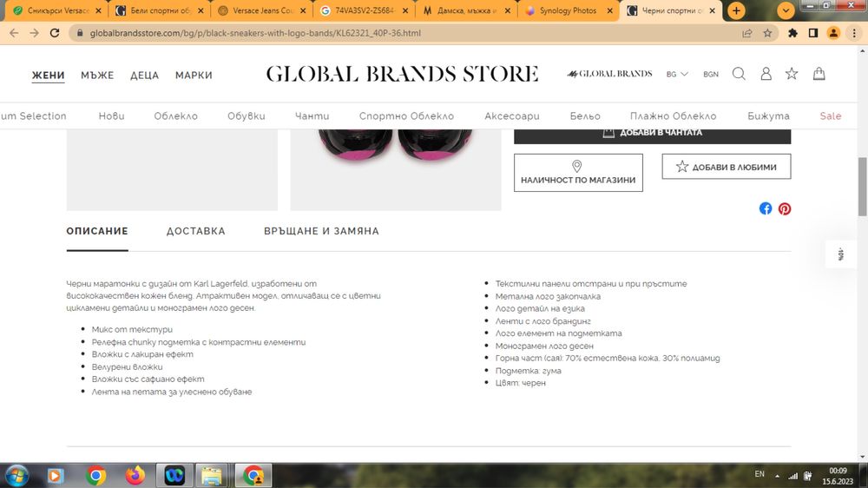
Task: Open the favorites star icon in header
Action: click(x=792, y=74)
